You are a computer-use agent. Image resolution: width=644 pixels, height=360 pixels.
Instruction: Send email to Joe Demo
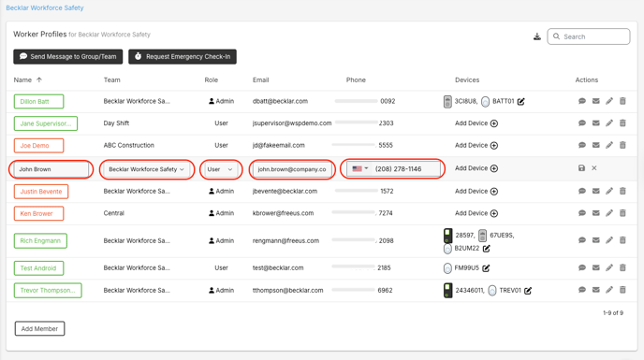596,145
